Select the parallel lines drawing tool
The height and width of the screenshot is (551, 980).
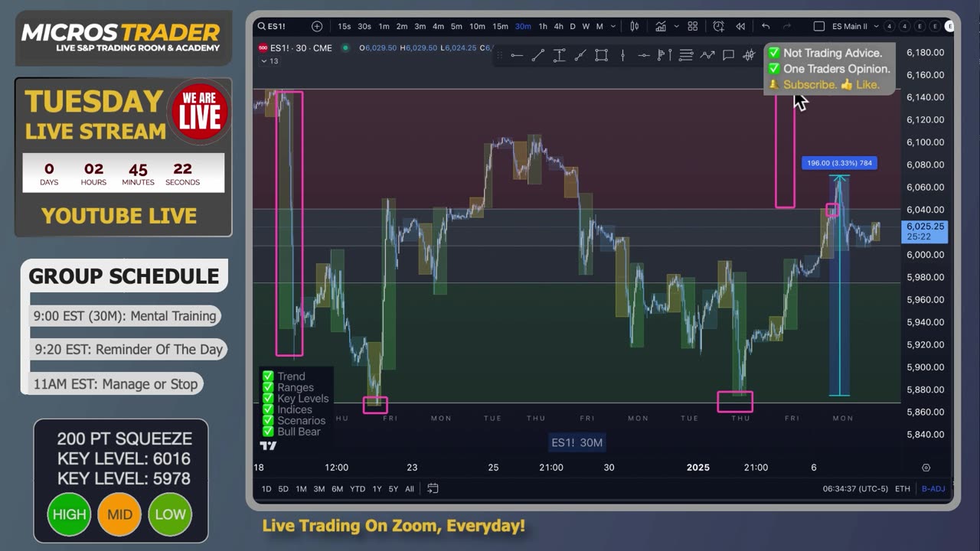(x=686, y=55)
